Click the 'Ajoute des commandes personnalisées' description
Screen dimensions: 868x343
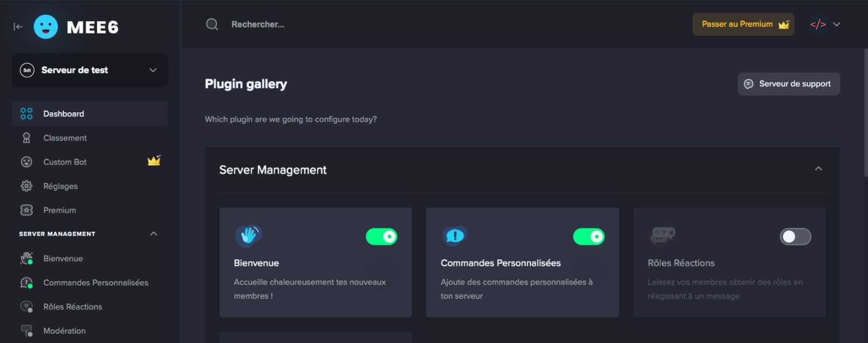pos(516,289)
